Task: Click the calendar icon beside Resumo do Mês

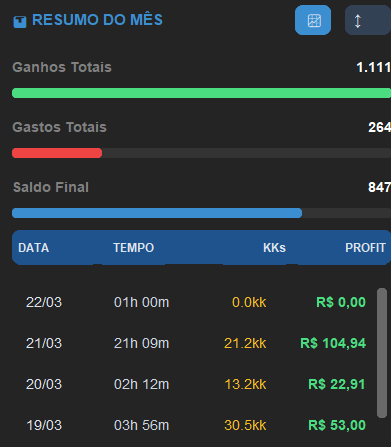Action: click(20, 22)
